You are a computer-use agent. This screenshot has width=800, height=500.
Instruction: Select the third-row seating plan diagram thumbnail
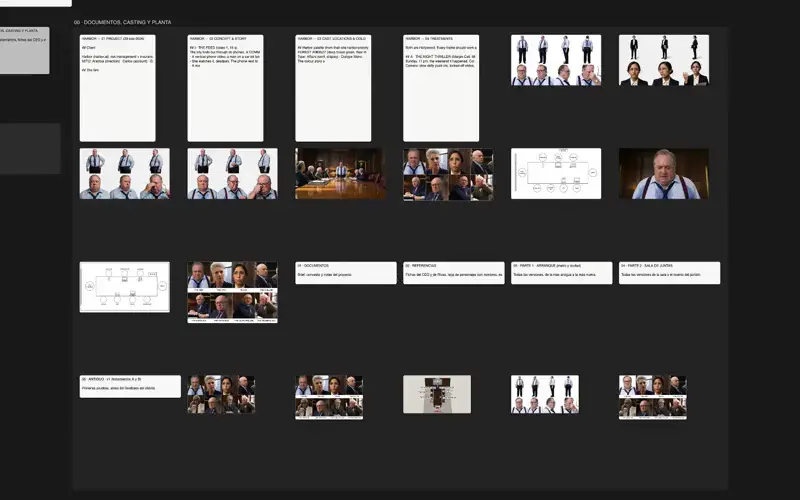click(x=125, y=287)
